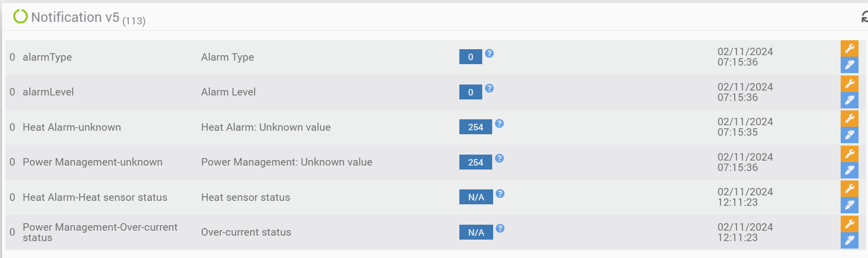Refresh the Notification v5 section
This screenshot has height=258, width=868.
pyautogui.click(x=865, y=17)
